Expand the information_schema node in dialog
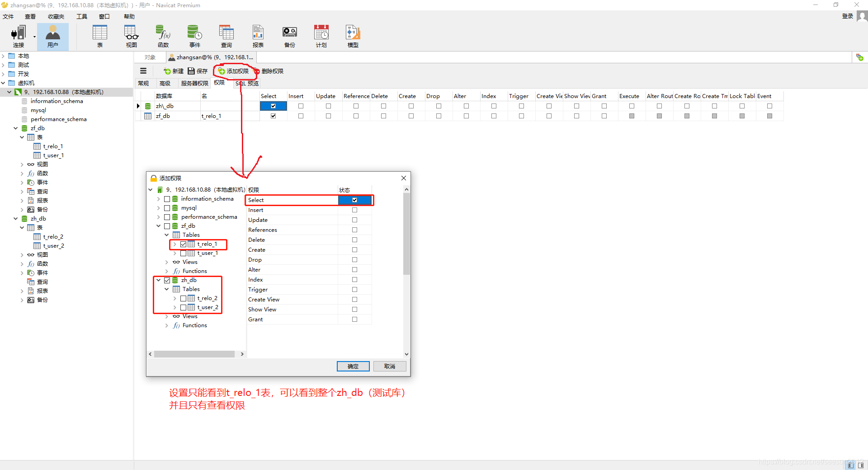Screen dimensions: 868x470 pos(158,198)
